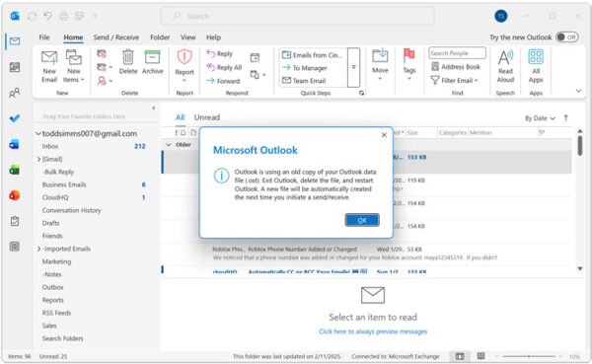
Task: Open the Help tab
Action: tap(213, 37)
